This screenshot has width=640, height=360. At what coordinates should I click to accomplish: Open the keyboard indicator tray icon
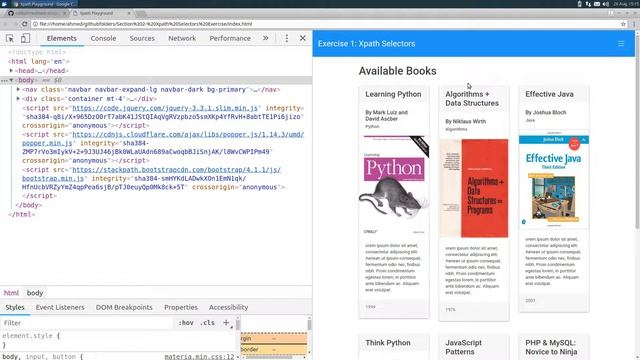click(x=597, y=4)
